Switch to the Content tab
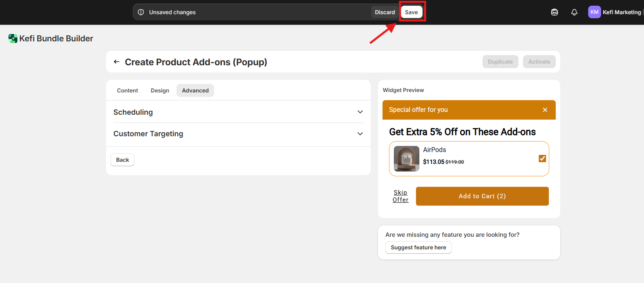Screen dimensions: 644x283 click(128, 90)
